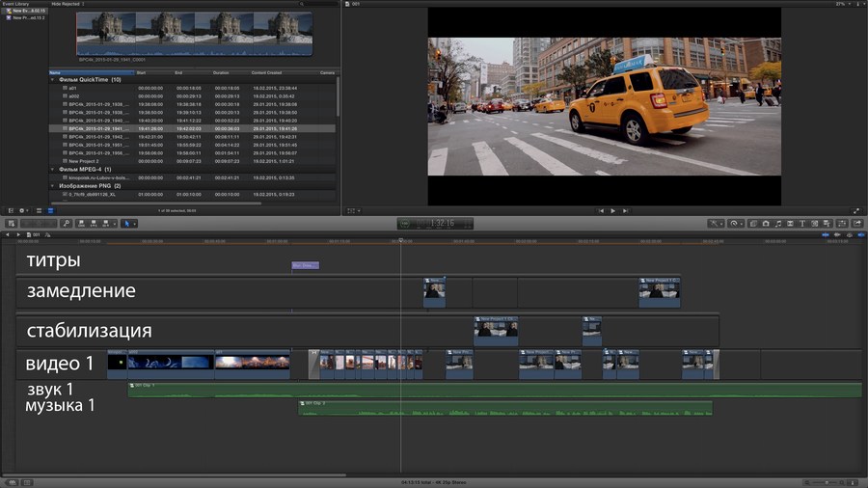Toggle viewer full screen icon
868x488 pixels.
856,211
